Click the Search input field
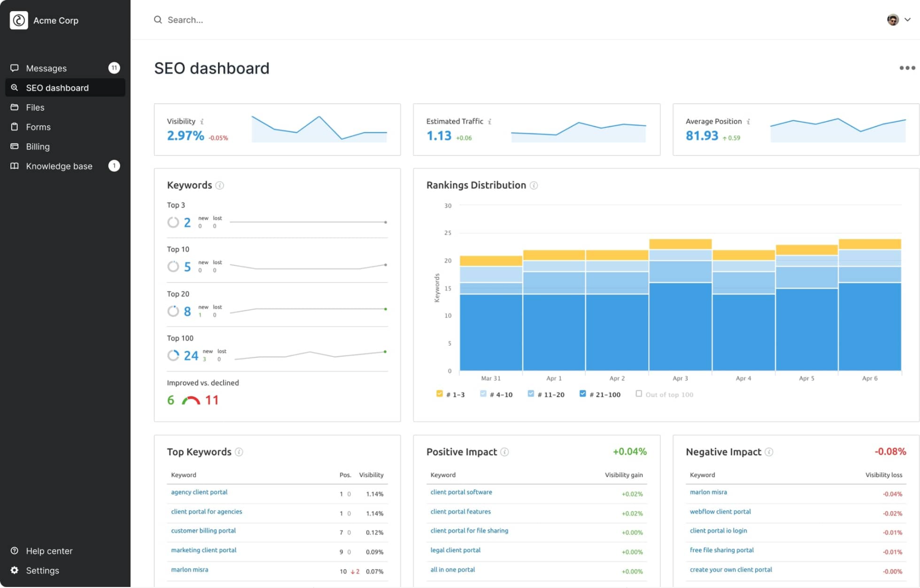920x588 pixels. 307,20
